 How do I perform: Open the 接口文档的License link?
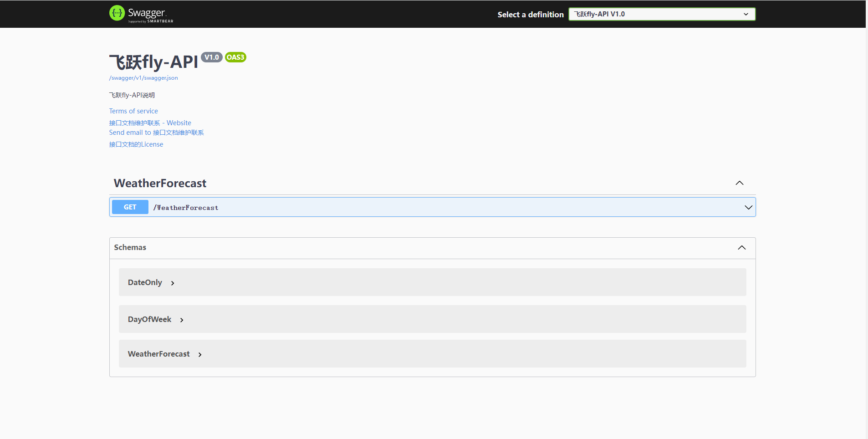(x=136, y=144)
